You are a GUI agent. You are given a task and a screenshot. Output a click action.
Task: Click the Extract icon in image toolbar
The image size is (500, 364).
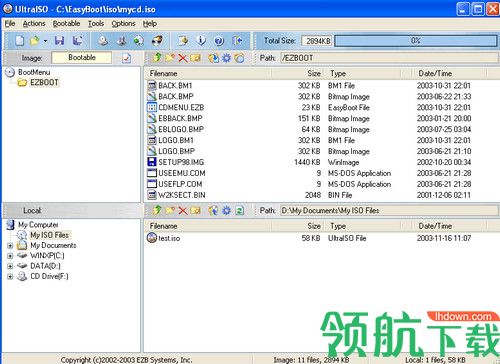[x=213, y=58]
